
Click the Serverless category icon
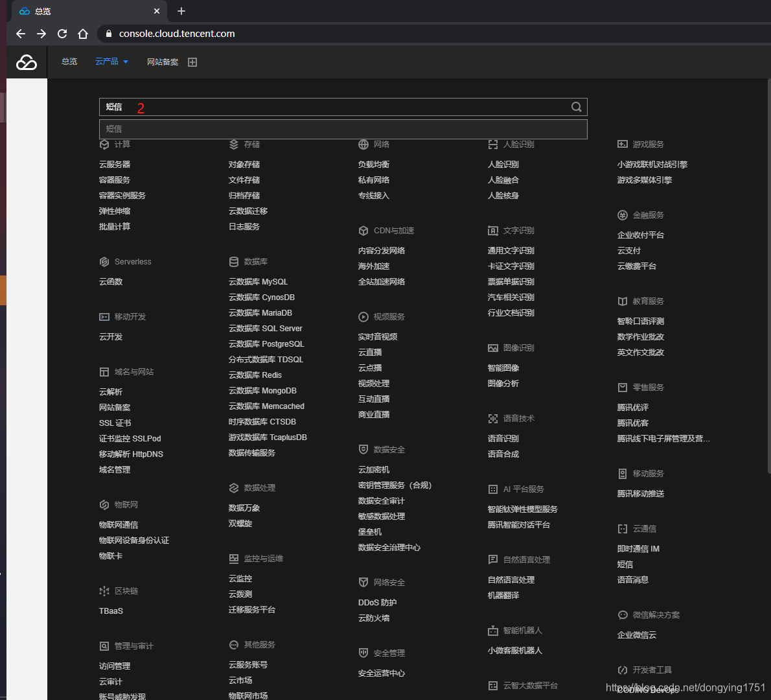[x=104, y=262]
